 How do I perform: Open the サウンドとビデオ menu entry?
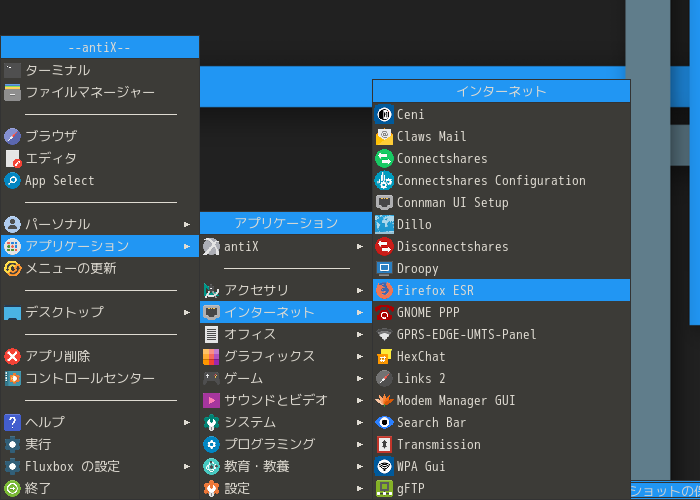click(286, 400)
